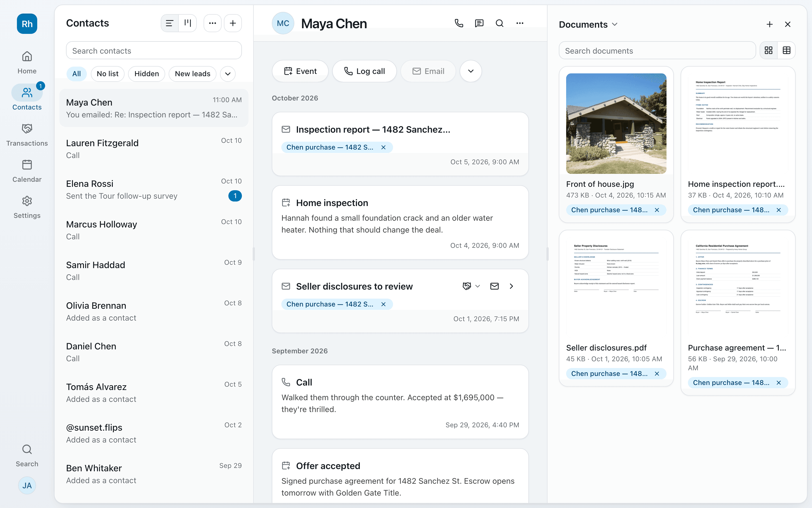Click the JA user avatar
This screenshot has width=812, height=508.
click(x=27, y=485)
